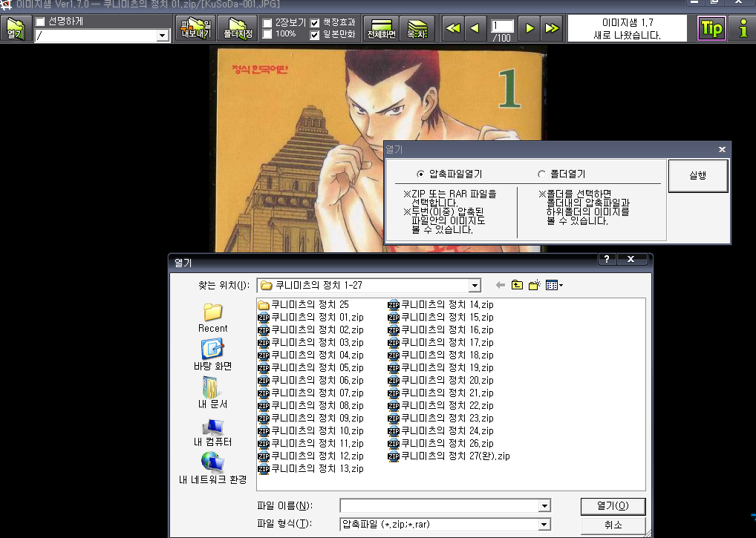Image resolution: width=756 pixels, height=538 pixels.
Task: Expand the 찾는 위치 location dropdown
Action: (475, 285)
